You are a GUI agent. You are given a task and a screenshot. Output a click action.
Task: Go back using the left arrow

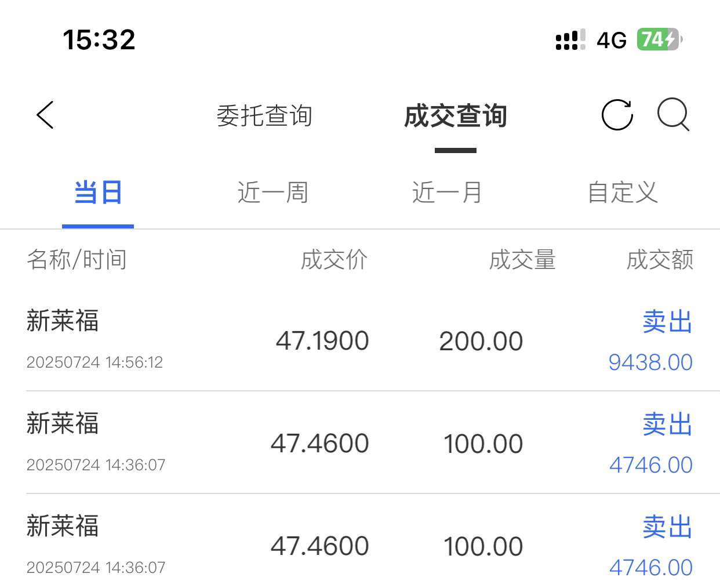(45, 115)
